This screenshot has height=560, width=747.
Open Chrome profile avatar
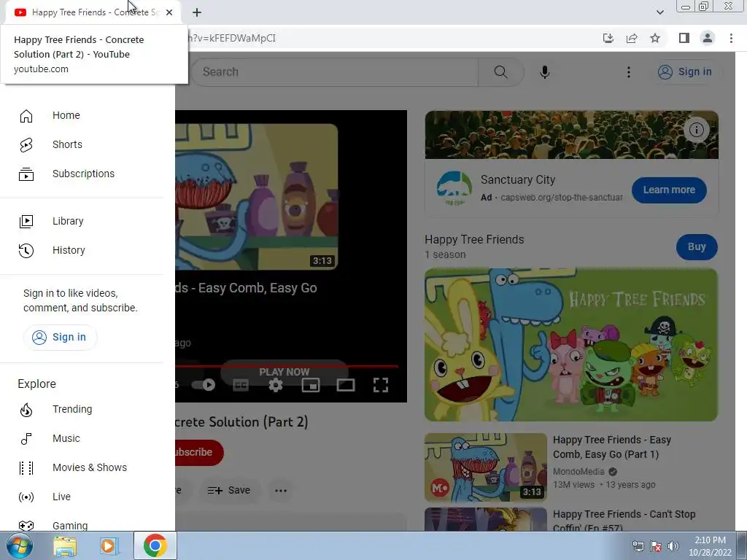click(x=708, y=38)
